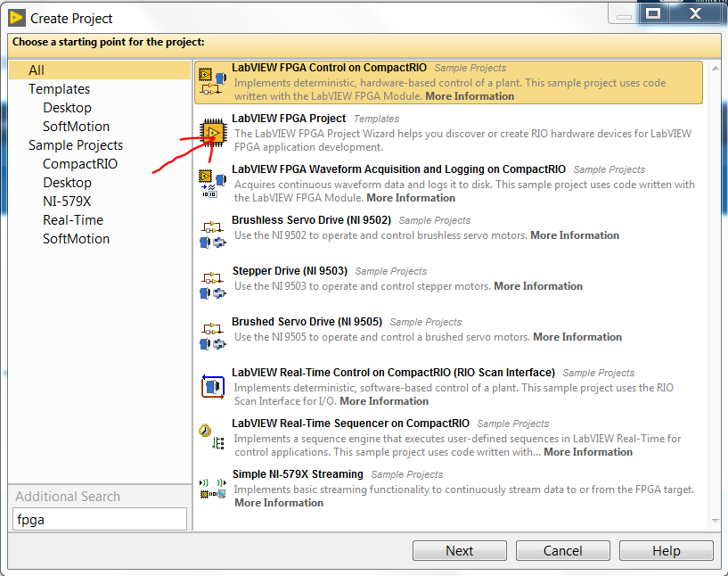Choose LabVIEW FPGA Waveform Acquisition and Logging title
Screen dimensions: 728x576
(x=399, y=169)
